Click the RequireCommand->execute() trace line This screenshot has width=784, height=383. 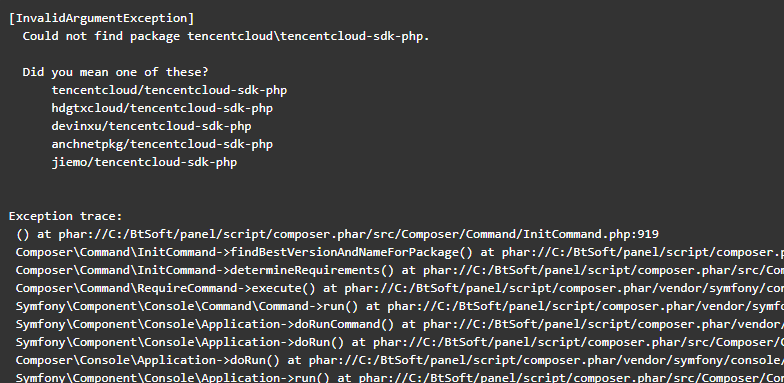click(x=400, y=288)
